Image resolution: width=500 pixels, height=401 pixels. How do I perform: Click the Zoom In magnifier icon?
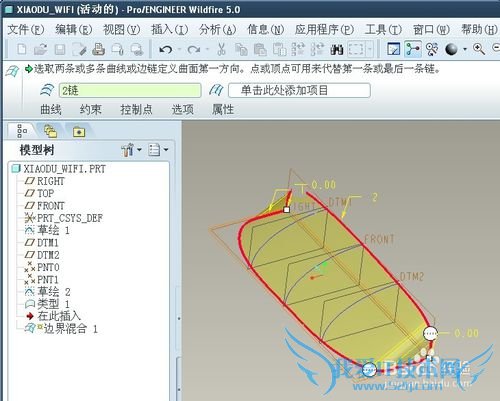coord(479,49)
